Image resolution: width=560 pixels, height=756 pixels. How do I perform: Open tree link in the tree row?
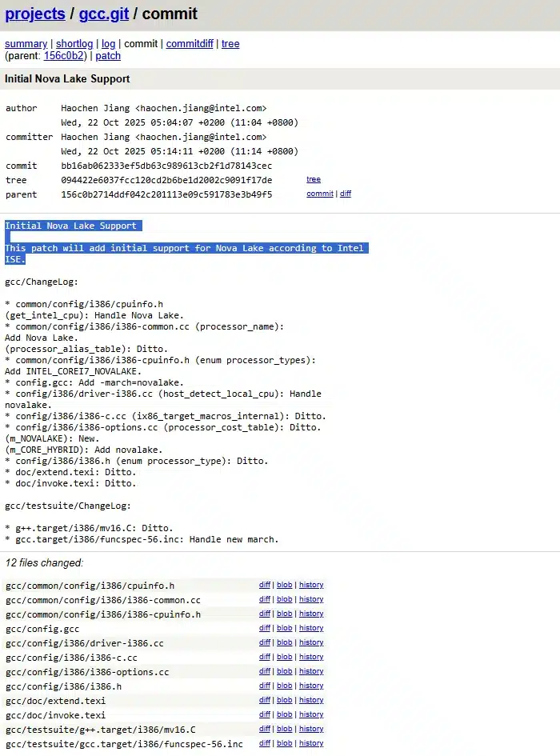pyautogui.click(x=313, y=179)
